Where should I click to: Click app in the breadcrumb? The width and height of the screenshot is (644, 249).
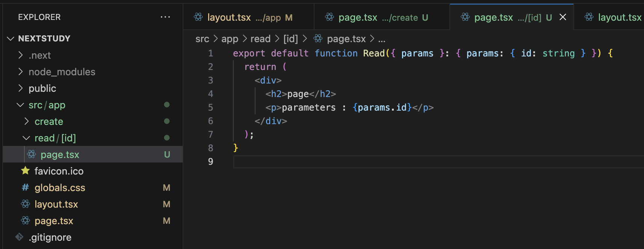[230, 39]
